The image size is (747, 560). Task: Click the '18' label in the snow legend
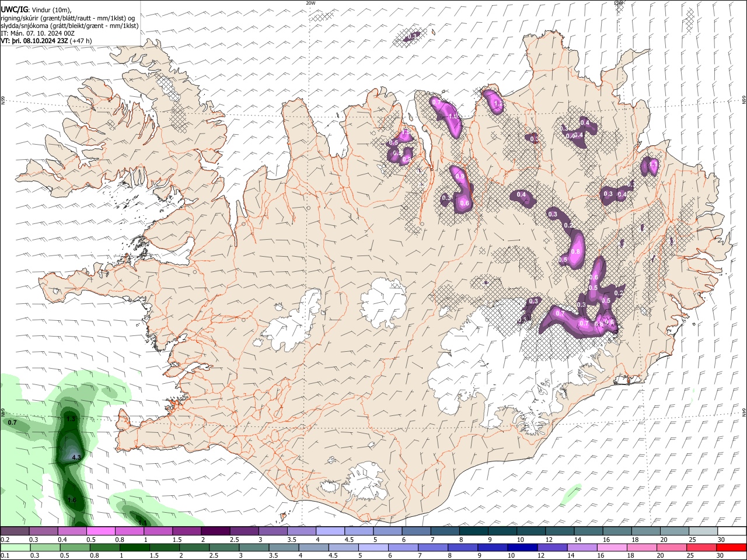[x=634, y=540]
